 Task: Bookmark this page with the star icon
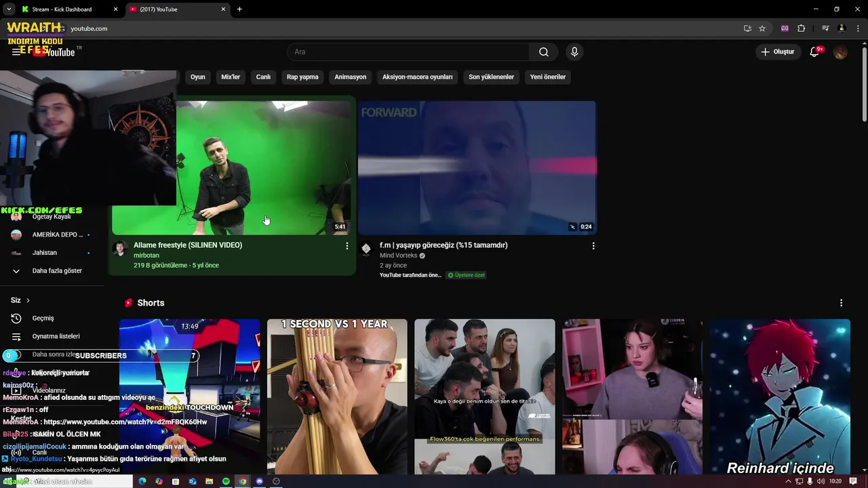[x=762, y=28]
